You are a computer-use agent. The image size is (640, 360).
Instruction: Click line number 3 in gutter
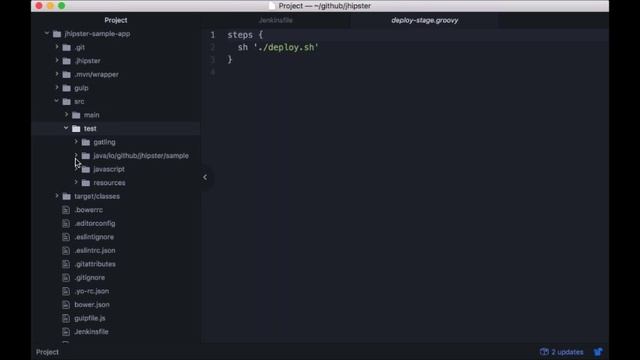click(212, 60)
